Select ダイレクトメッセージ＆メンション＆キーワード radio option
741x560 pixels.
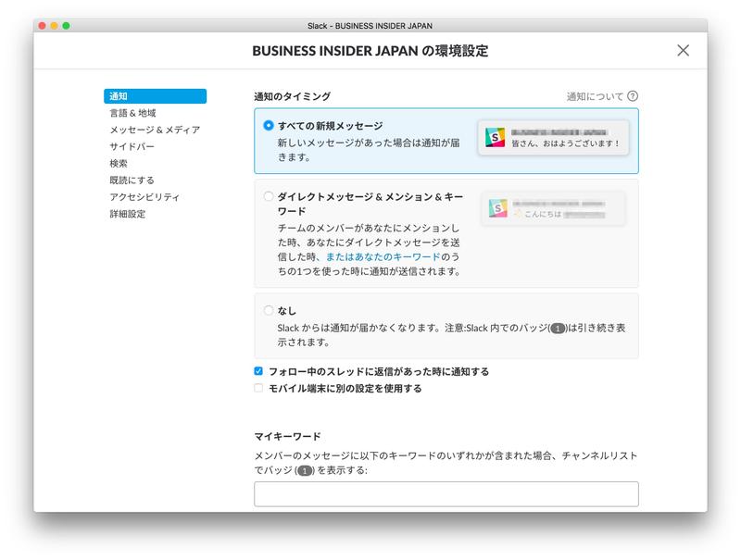(269, 196)
